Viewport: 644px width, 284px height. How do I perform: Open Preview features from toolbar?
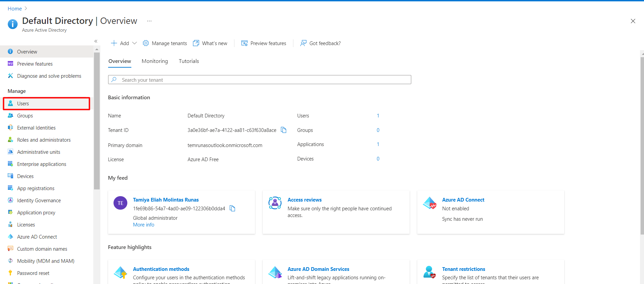(x=264, y=43)
